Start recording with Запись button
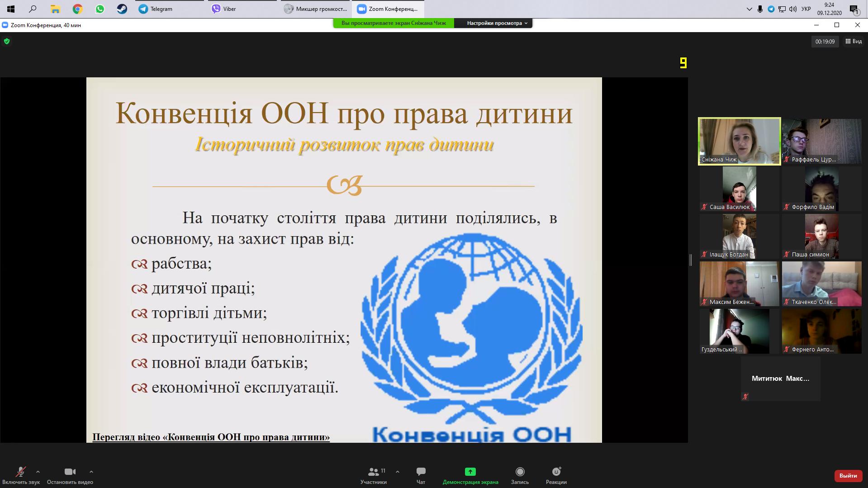 tap(520, 476)
